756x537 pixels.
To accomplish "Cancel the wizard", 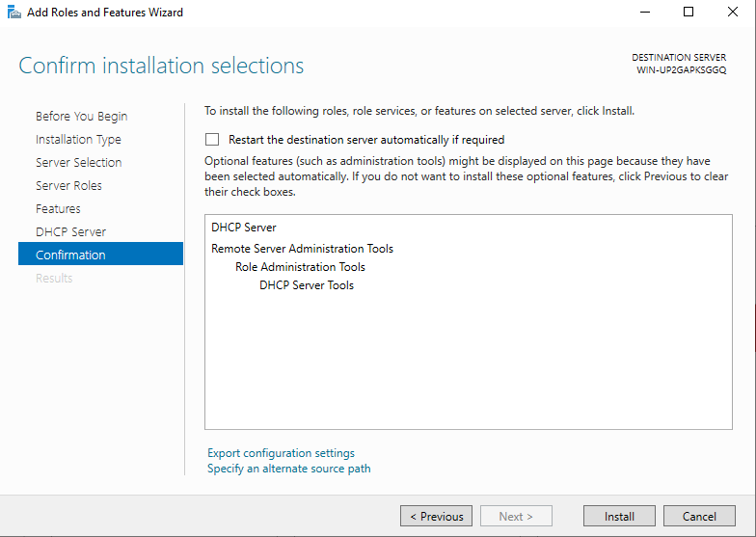I will click(699, 517).
